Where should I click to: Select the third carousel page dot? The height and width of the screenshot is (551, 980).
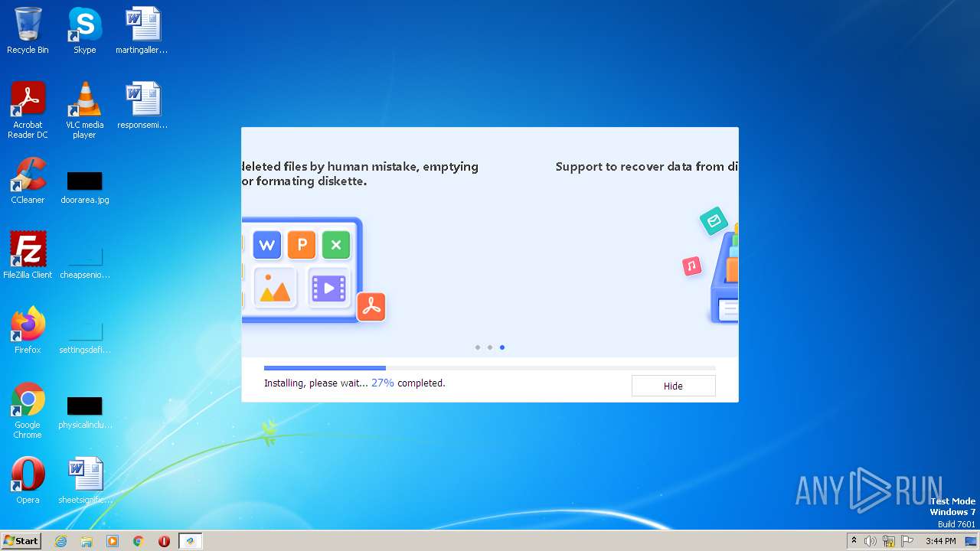pos(502,347)
